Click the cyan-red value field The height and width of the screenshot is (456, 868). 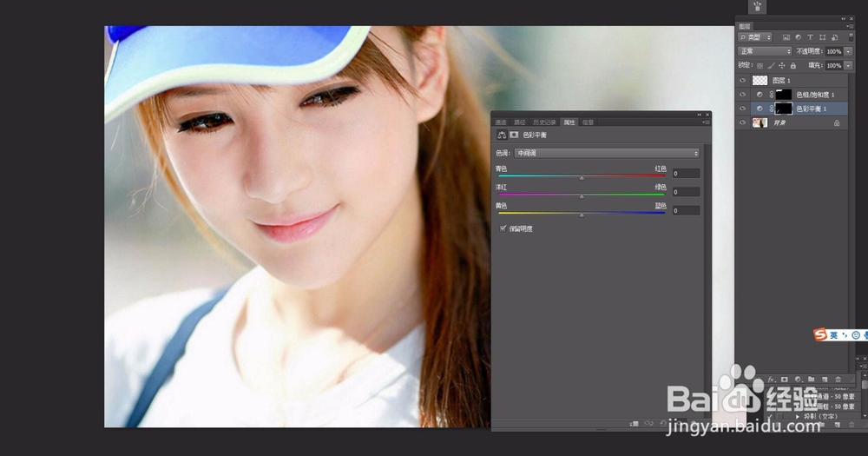point(686,174)
